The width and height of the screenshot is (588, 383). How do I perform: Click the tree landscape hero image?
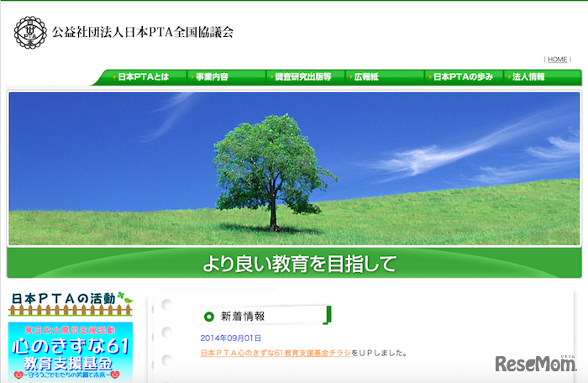pyautogui.click(x=294, y=169)
